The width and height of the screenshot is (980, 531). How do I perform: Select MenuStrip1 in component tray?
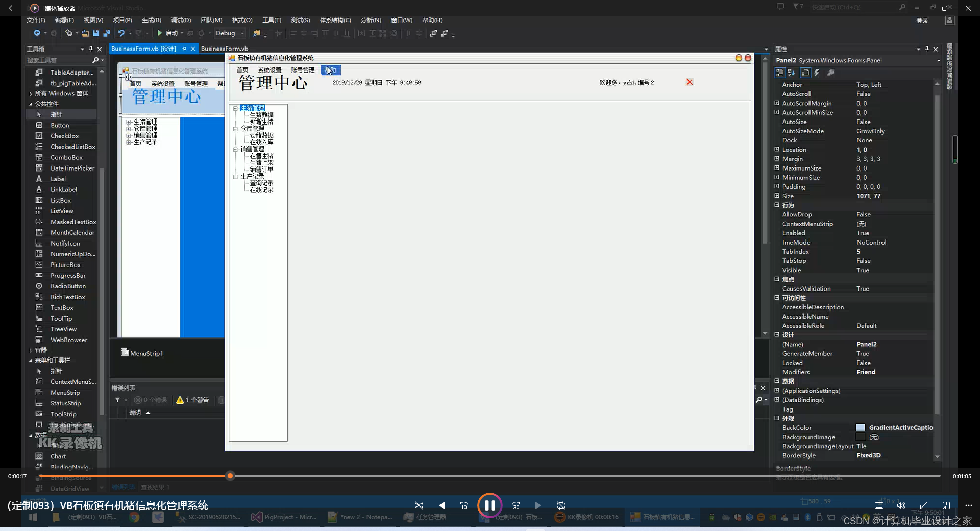click(142, 353)
